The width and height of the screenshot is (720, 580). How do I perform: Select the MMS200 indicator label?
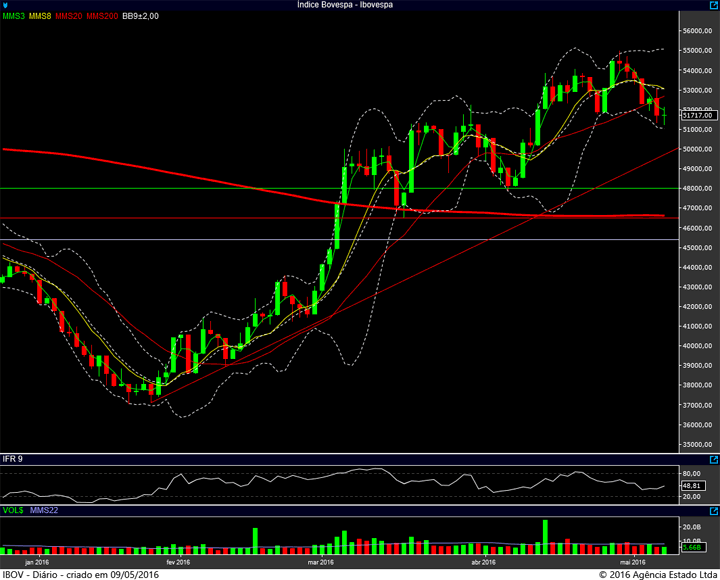click(x=102, y=16)
